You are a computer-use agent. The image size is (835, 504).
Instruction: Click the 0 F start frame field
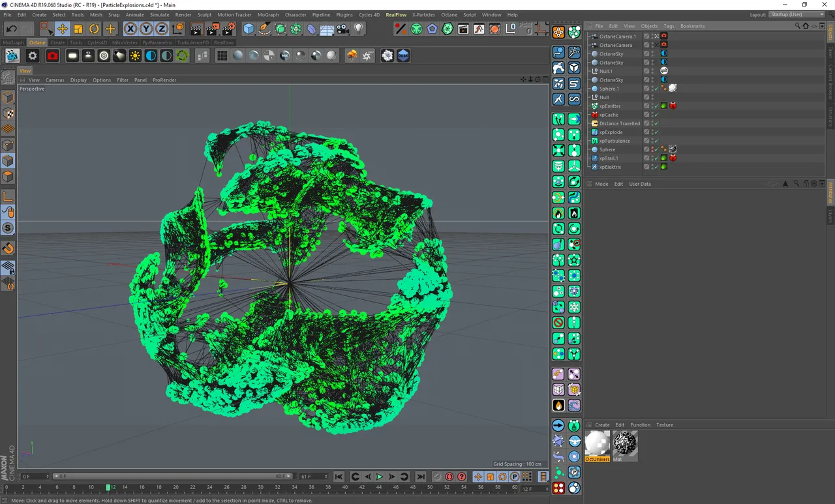[35, 477]
